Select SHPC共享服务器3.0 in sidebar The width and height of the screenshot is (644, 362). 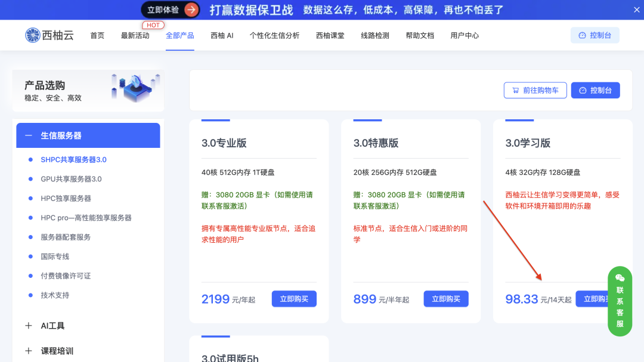(x=73, y=159)
